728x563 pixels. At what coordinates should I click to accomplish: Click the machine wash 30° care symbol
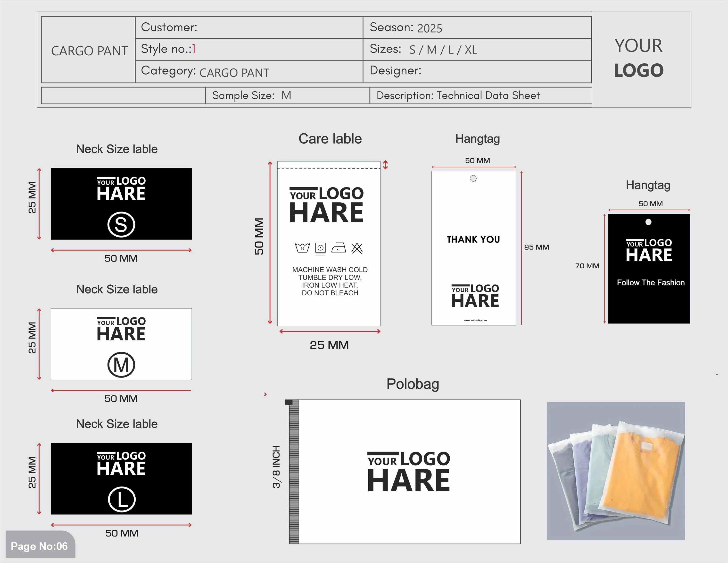coord(302,248)
